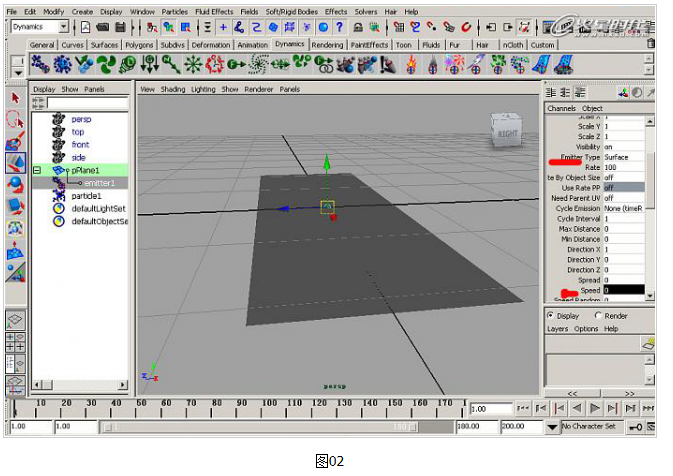The width and height of the screenshot is (673, 476).
Task: Collapse the pPlane1 node in outliner
Action: (x=37, y=170)
